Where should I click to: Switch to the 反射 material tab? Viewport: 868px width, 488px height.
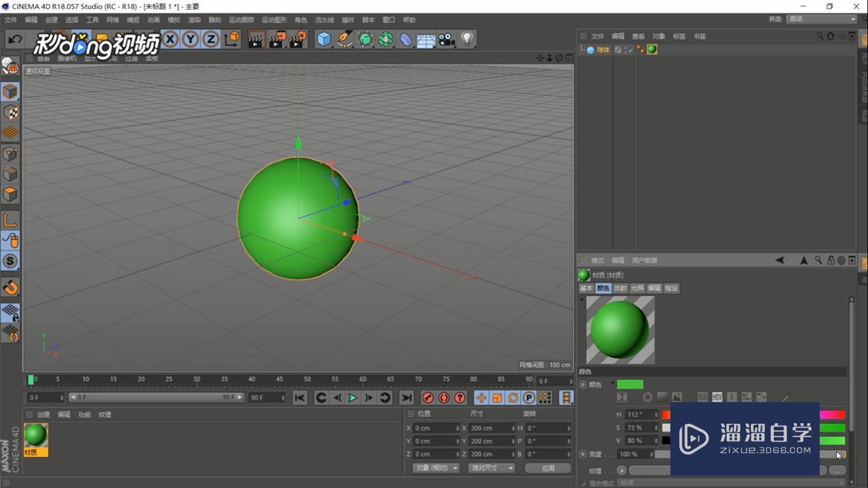coord(620,288)
